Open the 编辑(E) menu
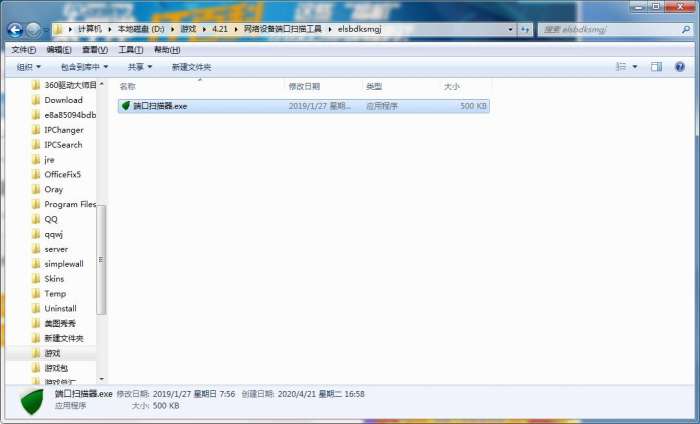The image size is (700, 424). [x=59, y=50]
